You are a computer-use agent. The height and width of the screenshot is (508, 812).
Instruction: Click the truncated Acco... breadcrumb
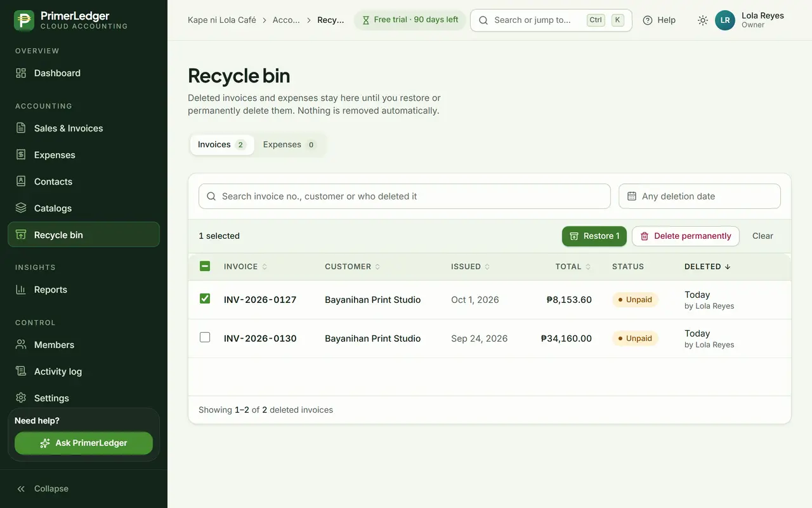tap(286, 20)
